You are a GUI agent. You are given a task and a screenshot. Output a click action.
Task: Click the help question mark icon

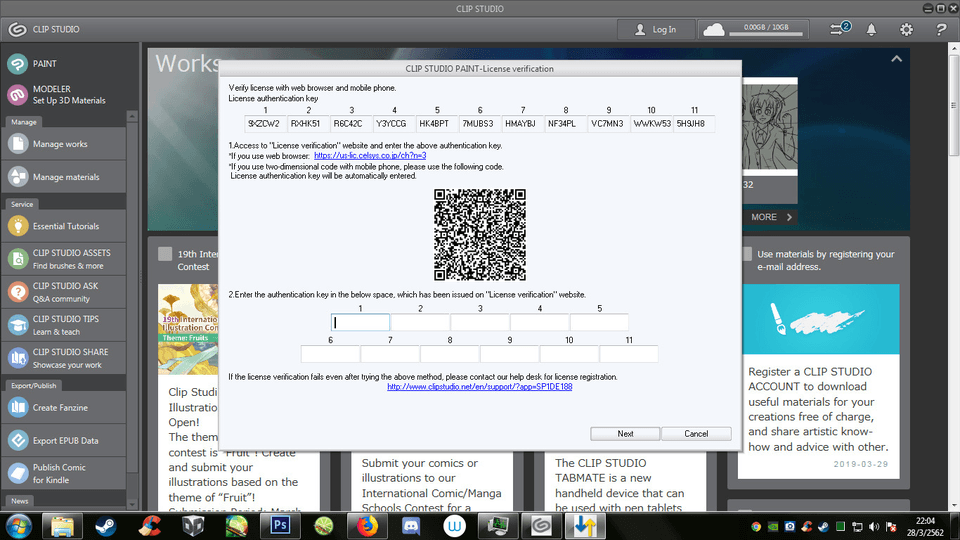pos(940,29)
